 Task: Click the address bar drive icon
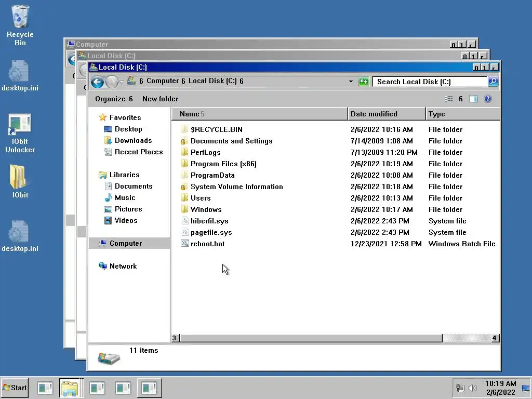click(131, 81)
